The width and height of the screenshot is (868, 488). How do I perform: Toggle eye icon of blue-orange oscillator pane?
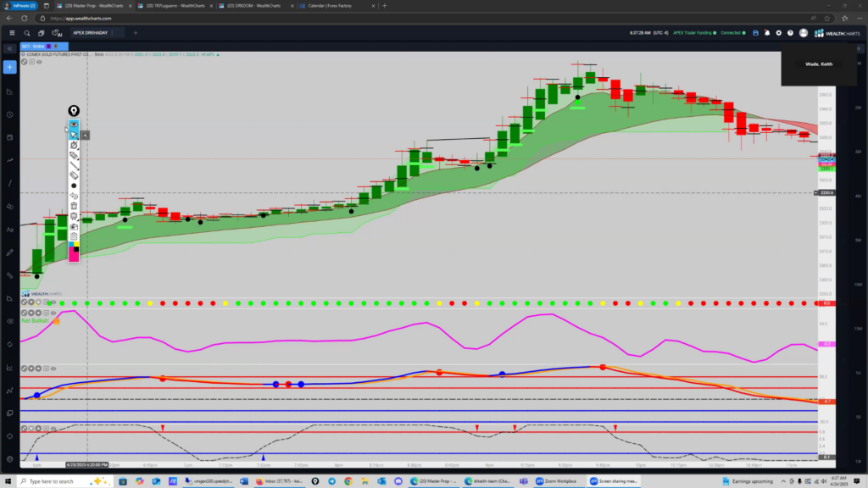point(53,369)
